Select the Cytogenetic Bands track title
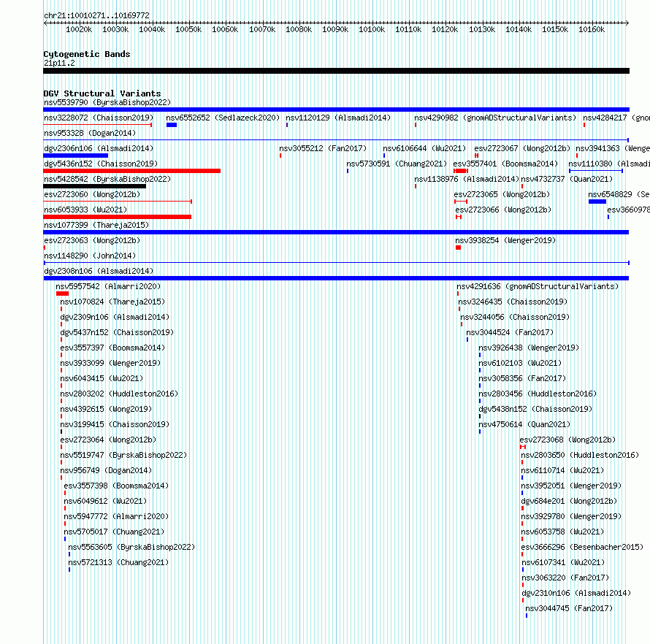650x644 pixels. click(87, 54)
